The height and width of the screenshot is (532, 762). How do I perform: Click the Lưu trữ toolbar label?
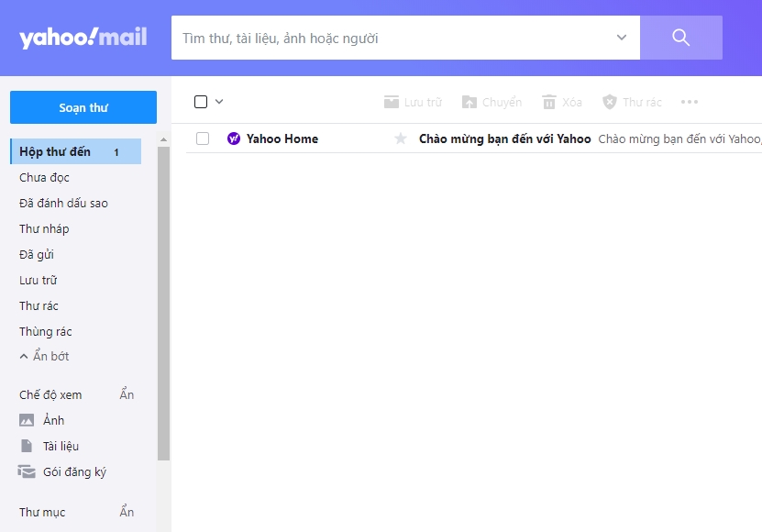click(423, 103)
